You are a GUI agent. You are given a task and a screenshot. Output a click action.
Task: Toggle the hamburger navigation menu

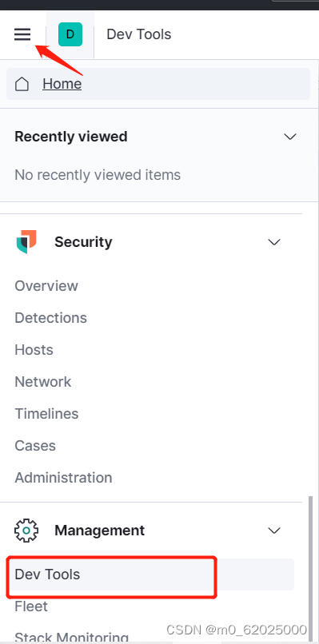pyautogui.click(x=22, y=34)
